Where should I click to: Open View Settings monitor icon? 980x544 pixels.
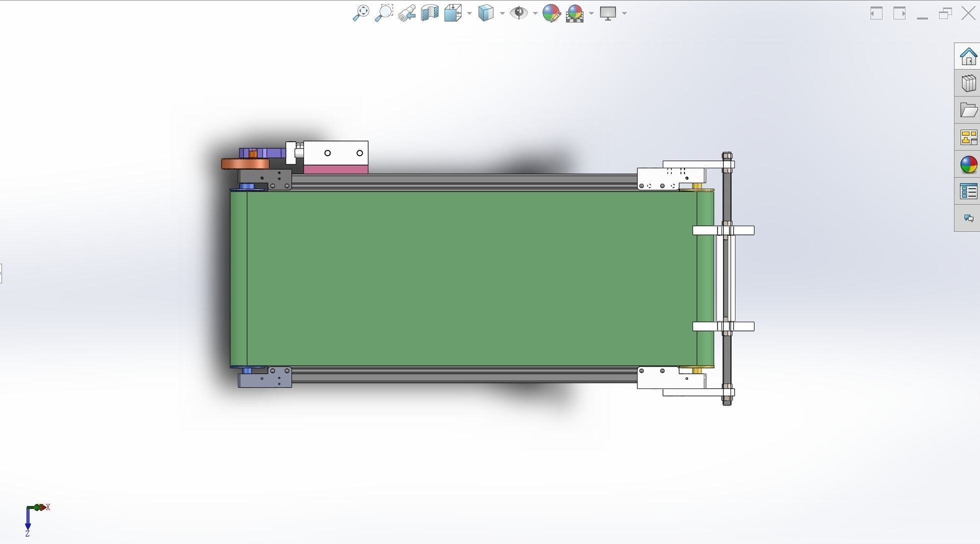coord(608,14)
